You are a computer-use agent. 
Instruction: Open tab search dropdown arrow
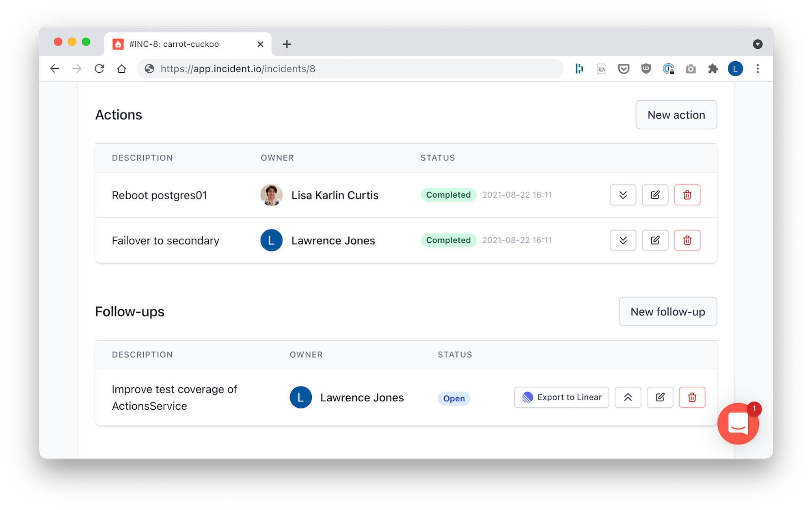[x=757, y=44]
